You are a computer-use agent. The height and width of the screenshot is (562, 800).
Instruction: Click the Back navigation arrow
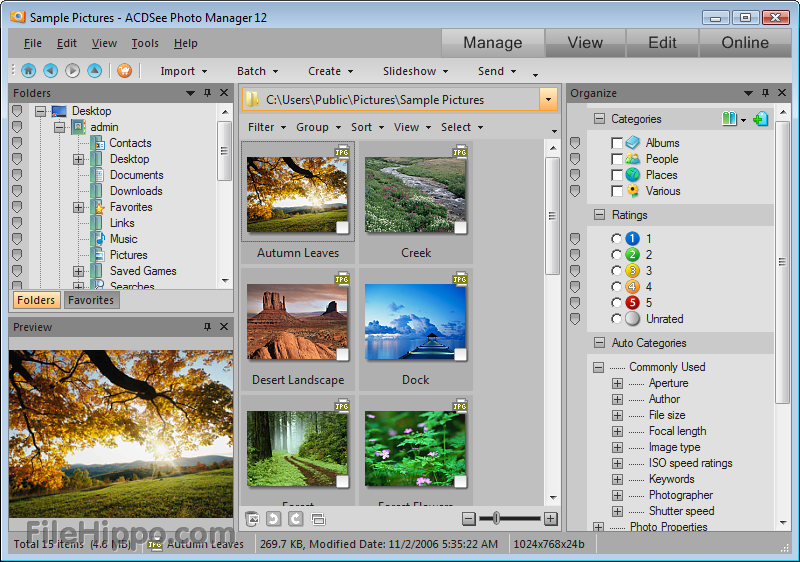click(51, 70)
